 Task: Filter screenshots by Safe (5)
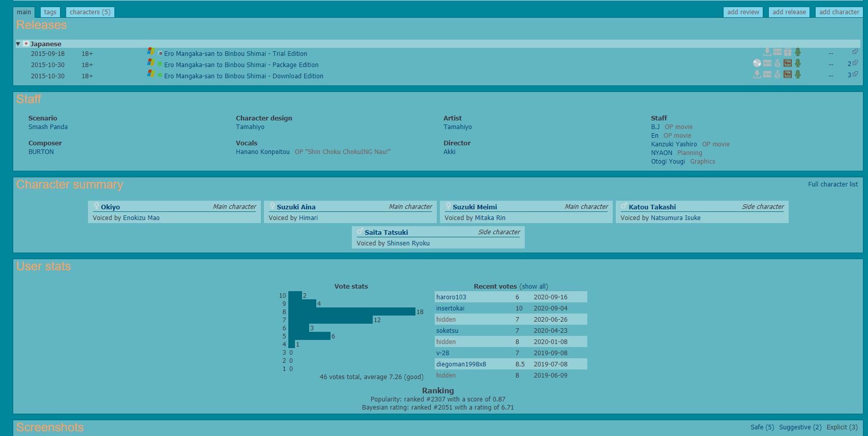(762, 427)
